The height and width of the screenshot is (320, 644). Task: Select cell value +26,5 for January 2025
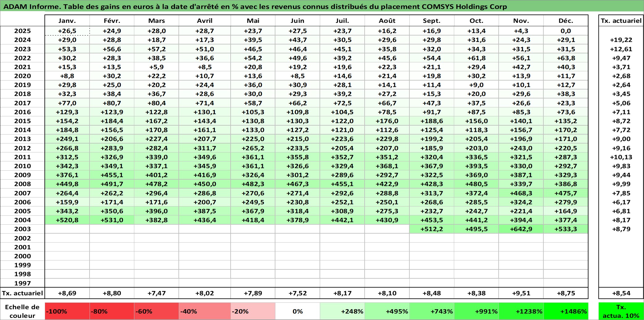point(67,31)
